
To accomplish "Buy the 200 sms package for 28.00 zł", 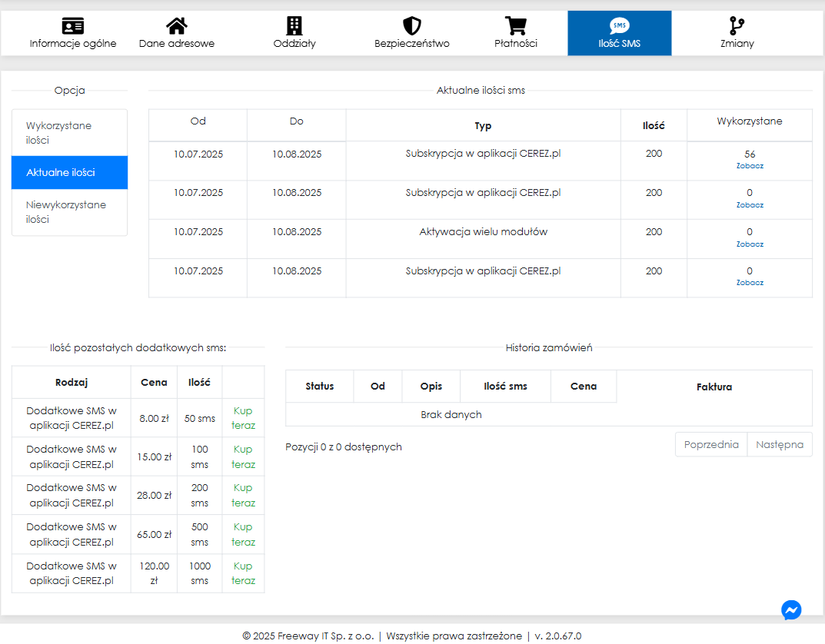I will tap(243, 496).
